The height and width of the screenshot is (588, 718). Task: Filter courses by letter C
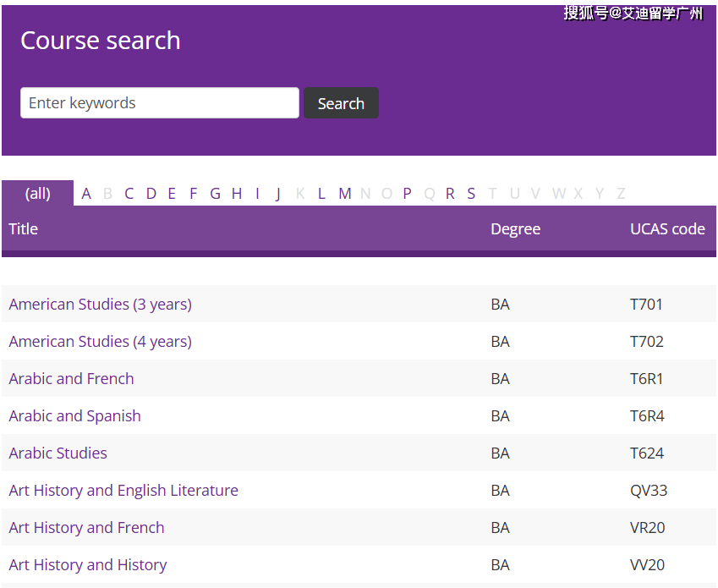coord(129,194)
